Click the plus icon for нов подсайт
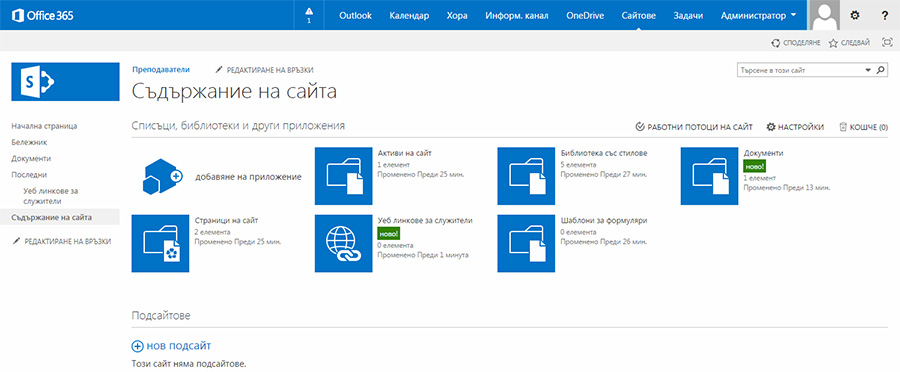 pyautogui.click(x=138, y=346)
